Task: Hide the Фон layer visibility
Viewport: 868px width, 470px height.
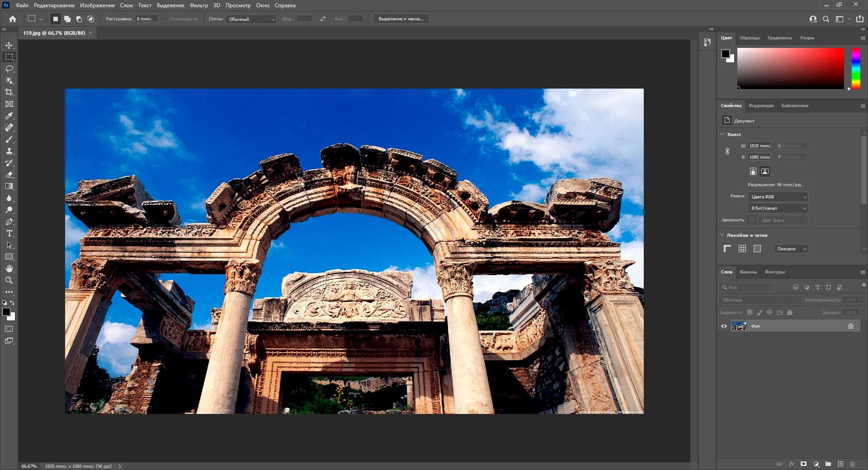Action: pyautogui.click(x=724, y=326)
